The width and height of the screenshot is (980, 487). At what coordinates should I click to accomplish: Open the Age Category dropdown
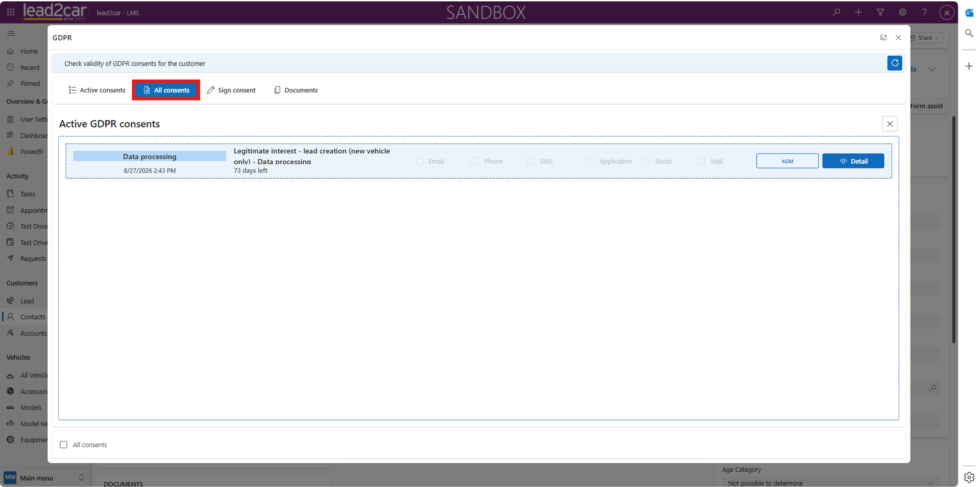coord(830,483)
